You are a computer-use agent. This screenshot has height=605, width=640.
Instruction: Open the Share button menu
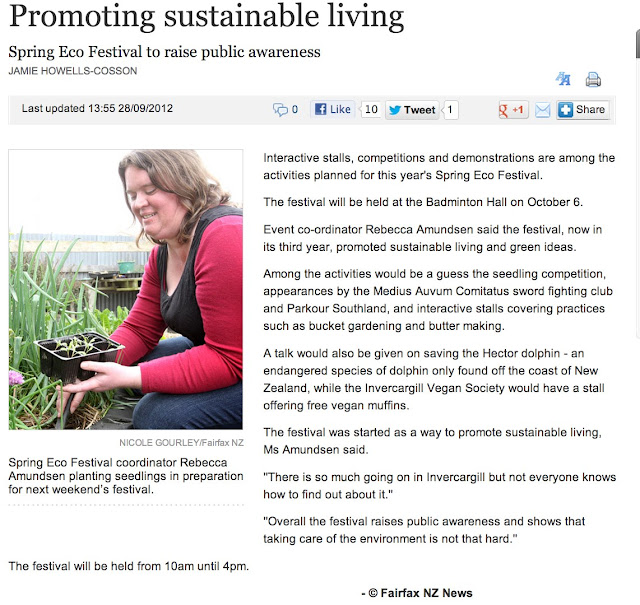point(582,110)
